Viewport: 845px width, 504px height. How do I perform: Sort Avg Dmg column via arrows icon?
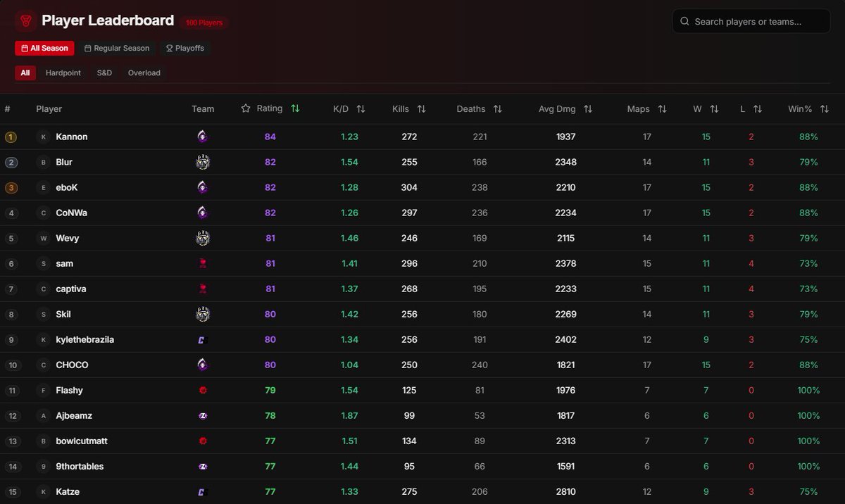(x=588, y=109)
